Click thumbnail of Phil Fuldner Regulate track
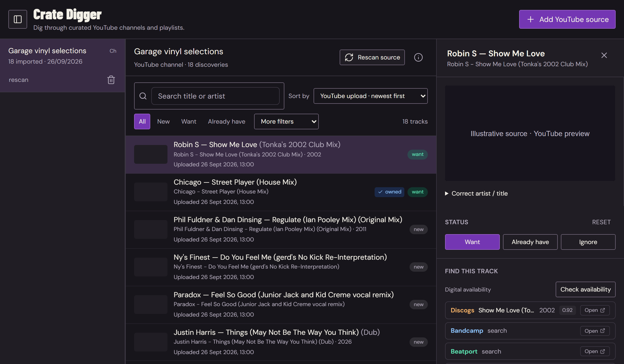This screenshot has width=624, height=364. point(151,229)
